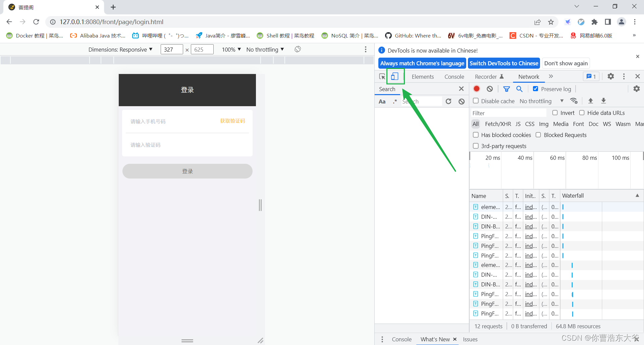The height and width of the screenshot is (345, 644).
Task: Expand more DevTools tabs chevron
Action: coord(551,76)
